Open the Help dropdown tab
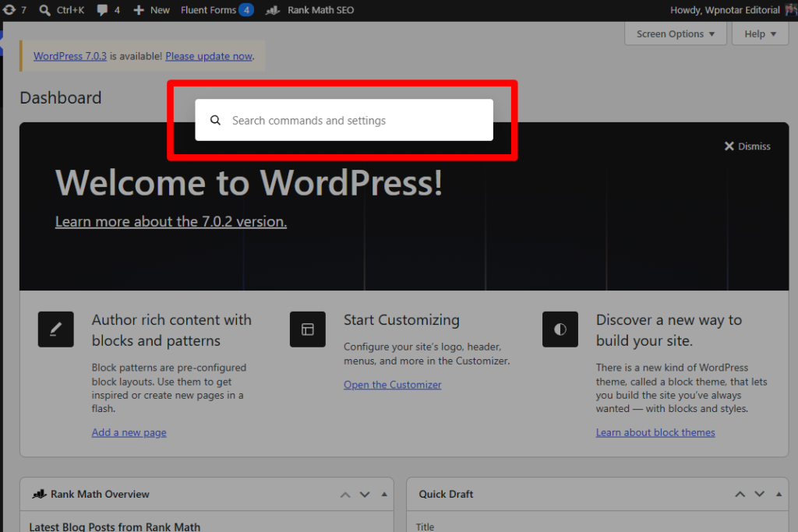The width and height of the screenshot is (798, 532). click(x=760, y=34)
